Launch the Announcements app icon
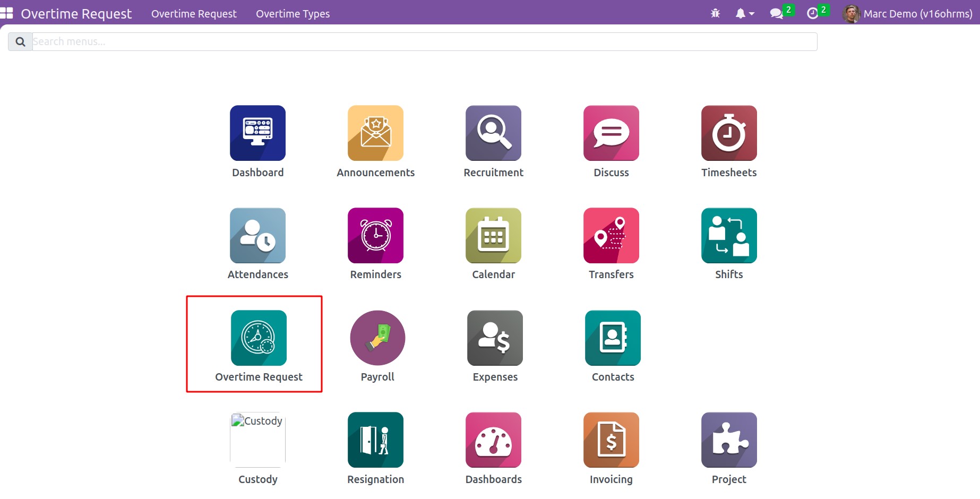This screenshot has width=980, height=499. click(x=375, y=133)
